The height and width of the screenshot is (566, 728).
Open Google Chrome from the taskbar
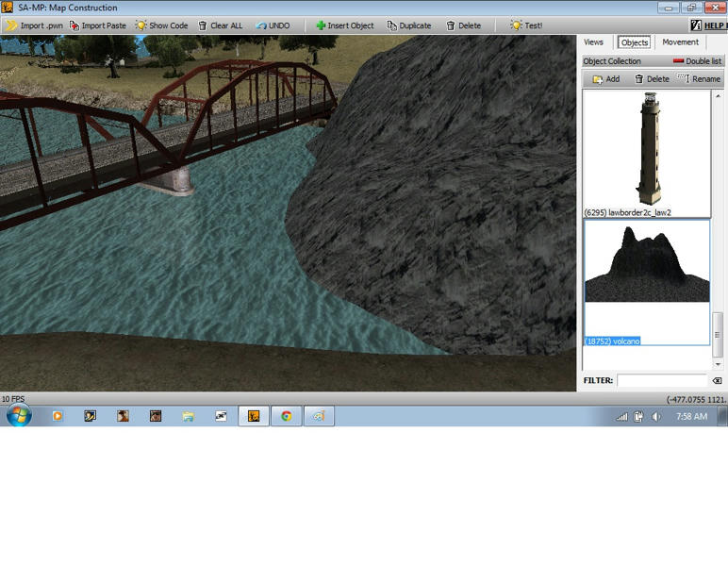(x=287, y=416)
